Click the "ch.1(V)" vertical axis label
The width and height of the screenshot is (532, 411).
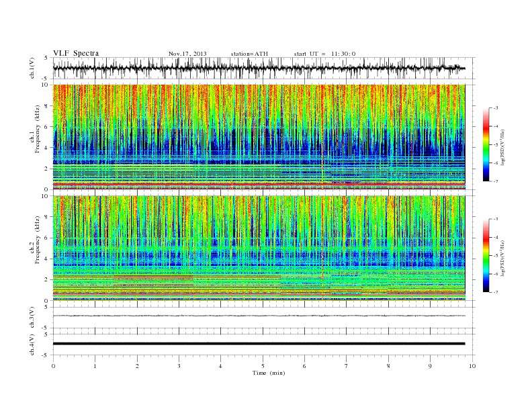pos(32,69)
